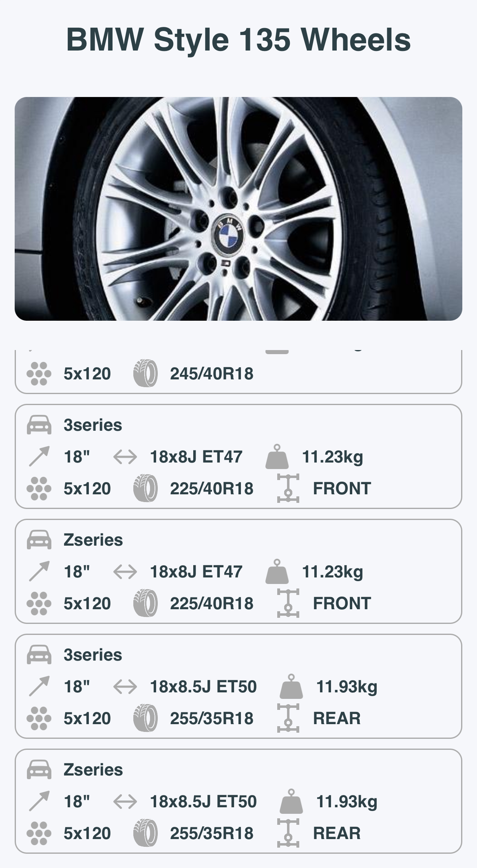
Task: Open the Zseries title of the FRONT wheel card
Action: tap(93, 540)
